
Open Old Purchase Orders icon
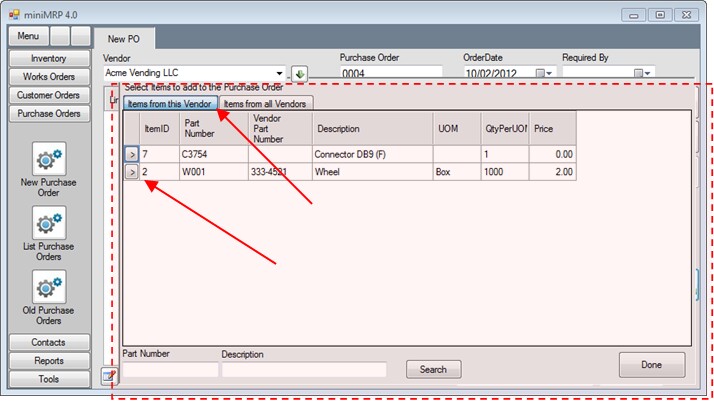pyautogui.click(x=48, y=287)
